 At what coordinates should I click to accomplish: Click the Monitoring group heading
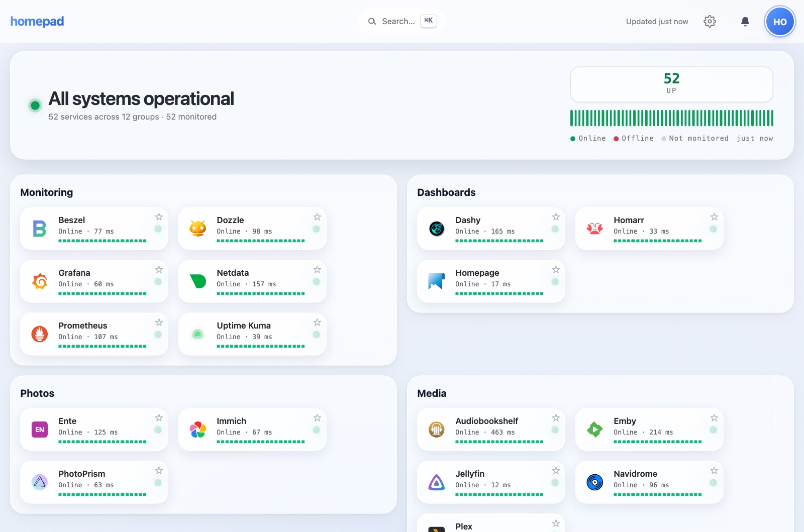click(x=47, y=192)
